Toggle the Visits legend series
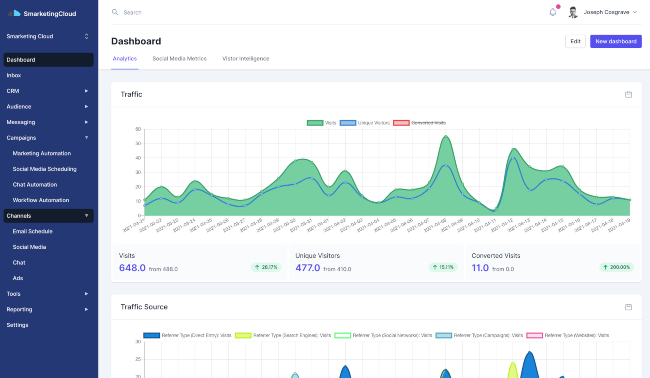This screenshot has height=378, width=650. coord(321,123)
